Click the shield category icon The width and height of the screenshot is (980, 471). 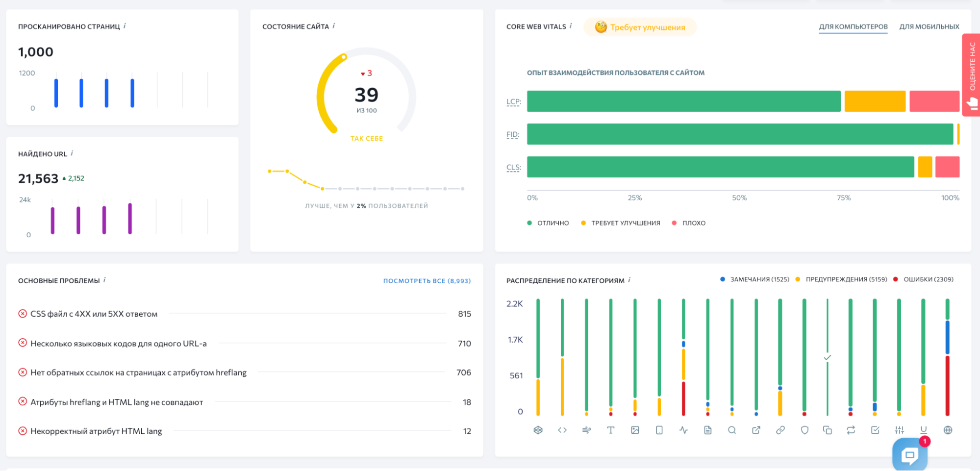(804, 430)
